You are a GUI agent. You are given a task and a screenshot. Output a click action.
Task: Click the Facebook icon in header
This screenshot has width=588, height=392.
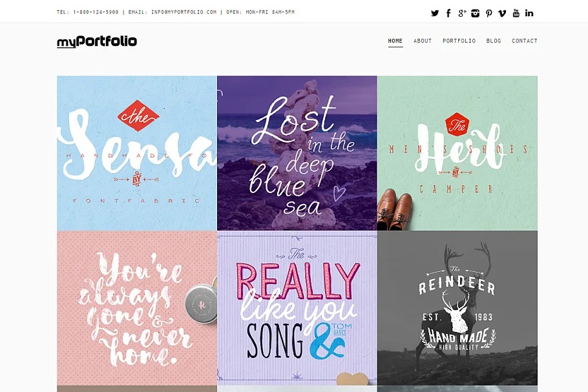click(448, 14)
